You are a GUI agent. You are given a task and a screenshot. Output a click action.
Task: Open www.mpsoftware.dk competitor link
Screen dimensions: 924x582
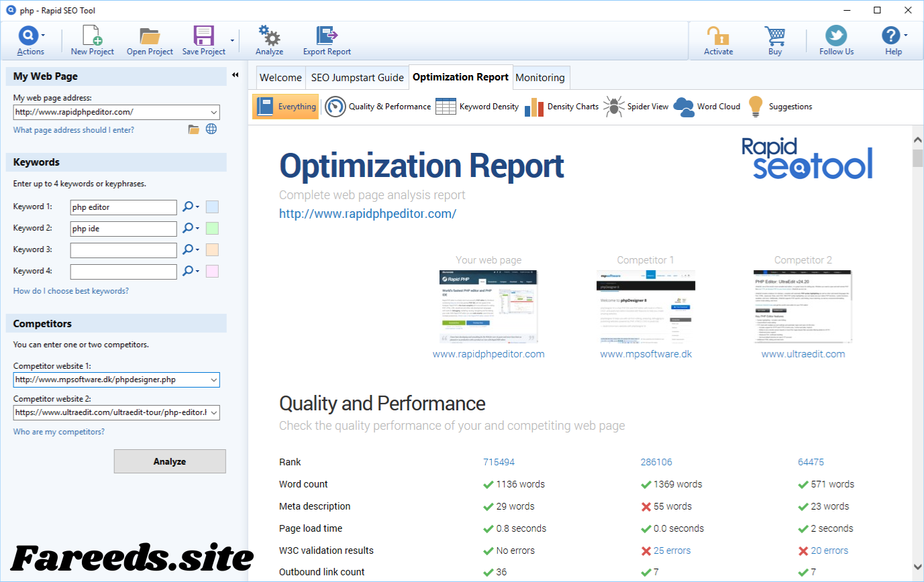point(646,354)
